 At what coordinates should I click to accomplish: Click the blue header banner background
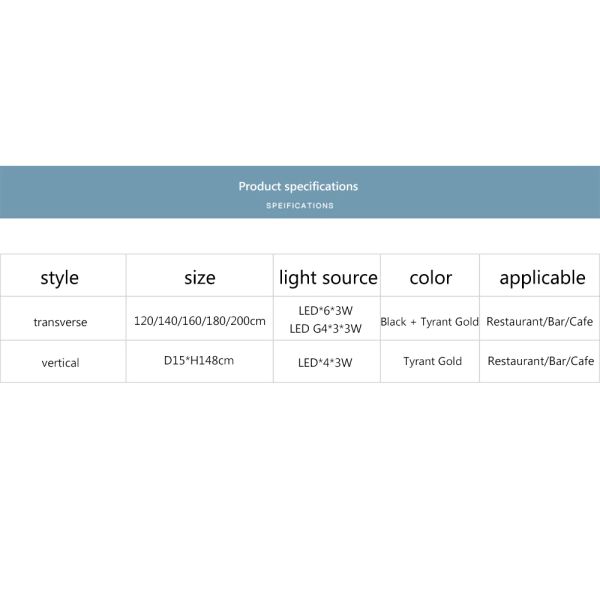click(x=100, y=192)
